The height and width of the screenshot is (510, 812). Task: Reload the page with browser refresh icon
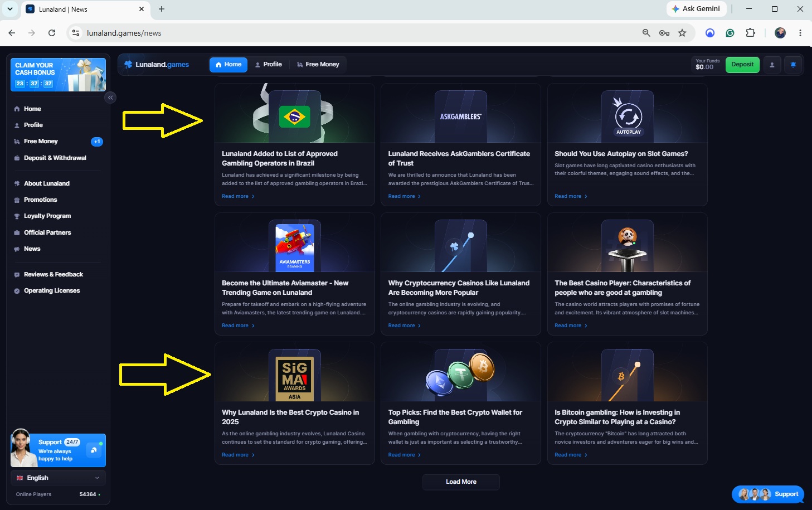point(52,33)
